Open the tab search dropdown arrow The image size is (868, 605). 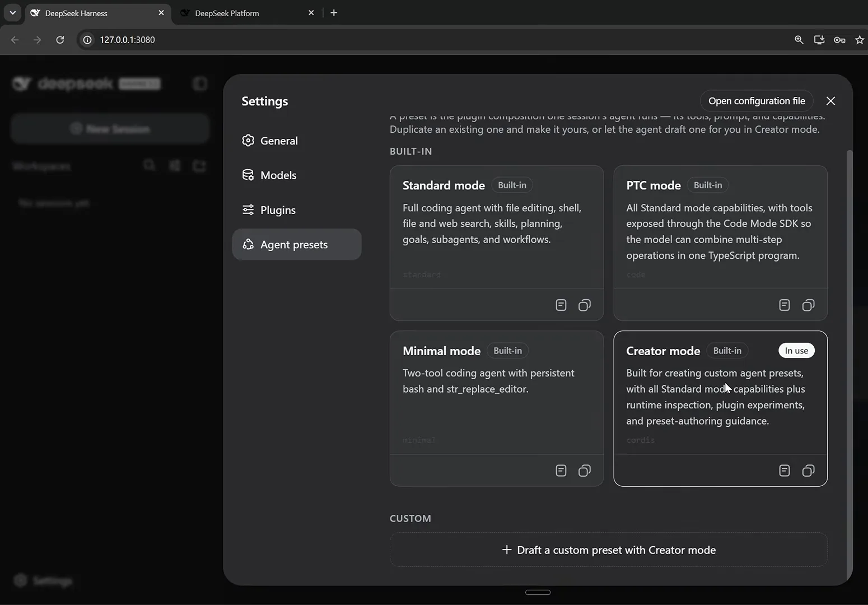(12, 13)
